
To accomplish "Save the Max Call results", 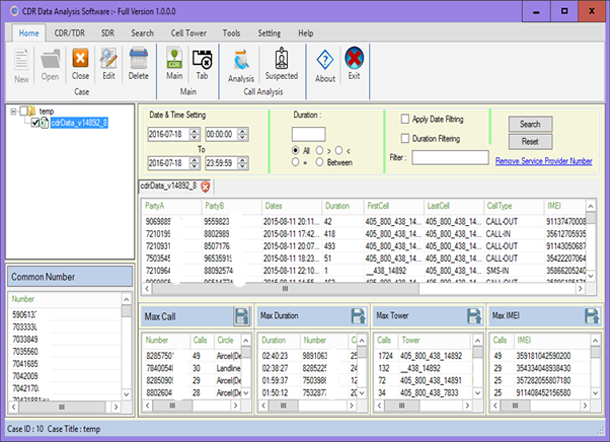I will [241, 316].
